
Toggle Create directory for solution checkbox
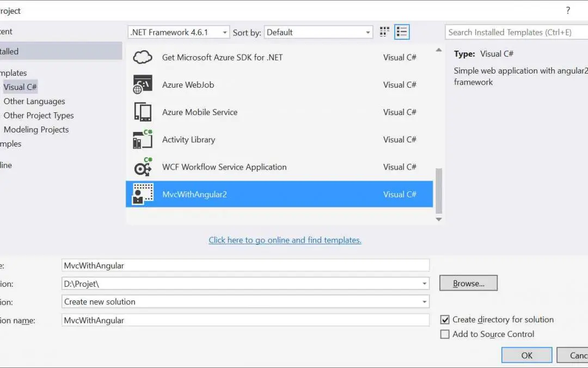[445, 319]
